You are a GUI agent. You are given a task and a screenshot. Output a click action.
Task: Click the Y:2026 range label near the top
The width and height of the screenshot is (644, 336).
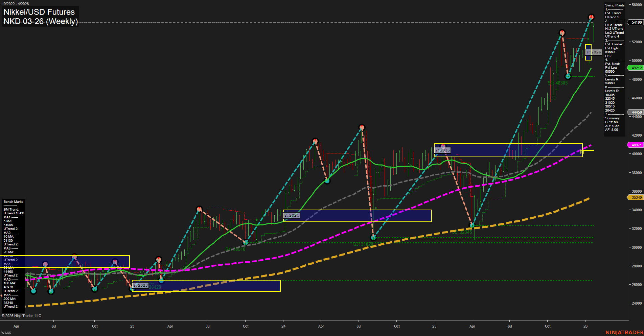click(x=593, y=52)
